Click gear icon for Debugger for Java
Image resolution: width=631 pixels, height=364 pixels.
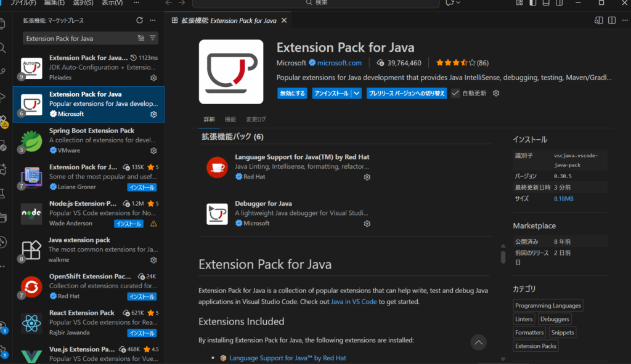[x=367, y=224]
